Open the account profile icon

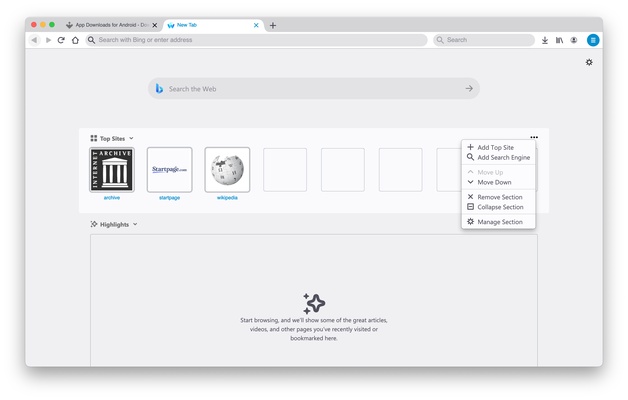(x=574, y=40)
